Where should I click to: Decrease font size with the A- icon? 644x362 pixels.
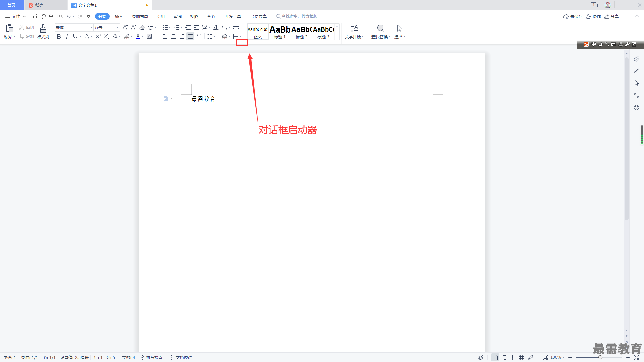point(133,27)
